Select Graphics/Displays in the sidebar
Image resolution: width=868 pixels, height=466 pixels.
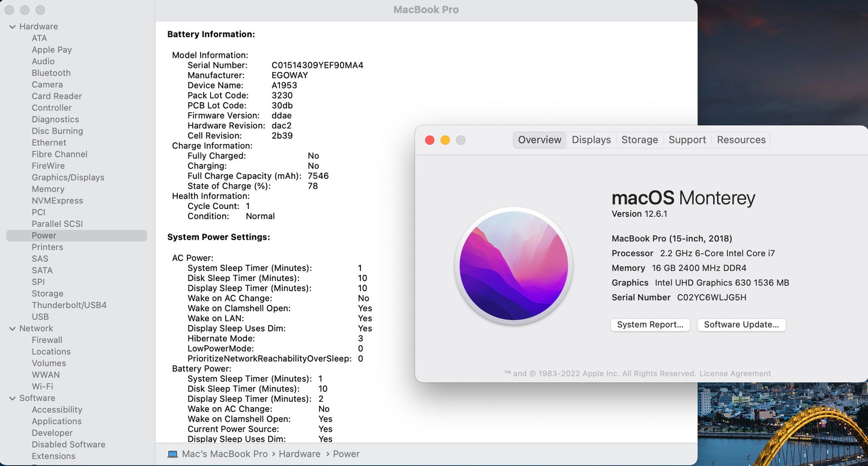point(68,177)
